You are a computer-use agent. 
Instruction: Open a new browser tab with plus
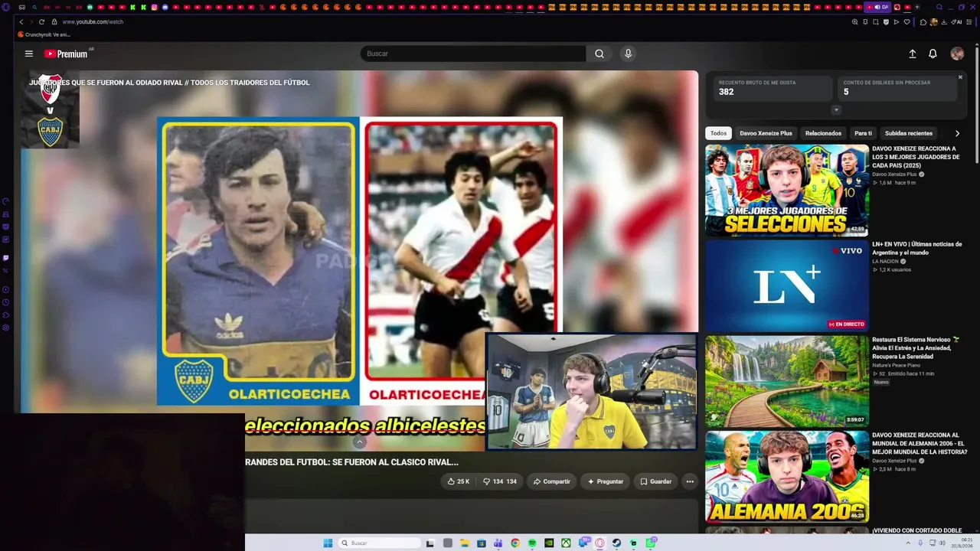pyautogui.click(x=917, y=7)
